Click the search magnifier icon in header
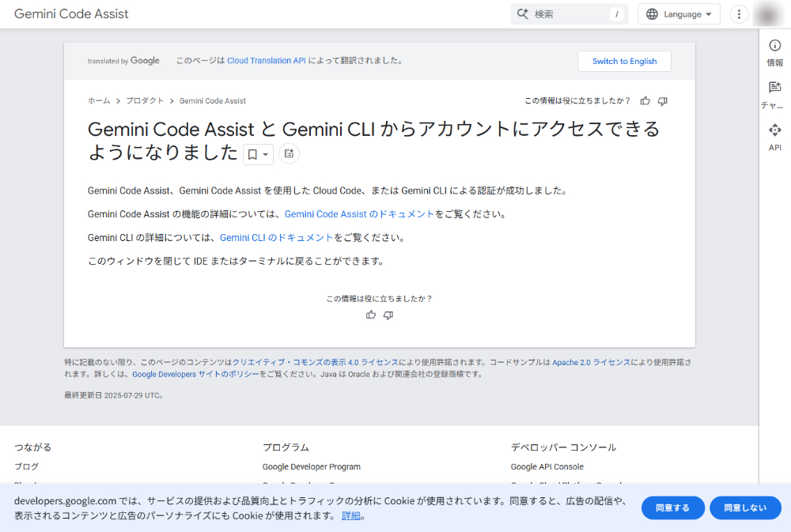 pos(523,14)
